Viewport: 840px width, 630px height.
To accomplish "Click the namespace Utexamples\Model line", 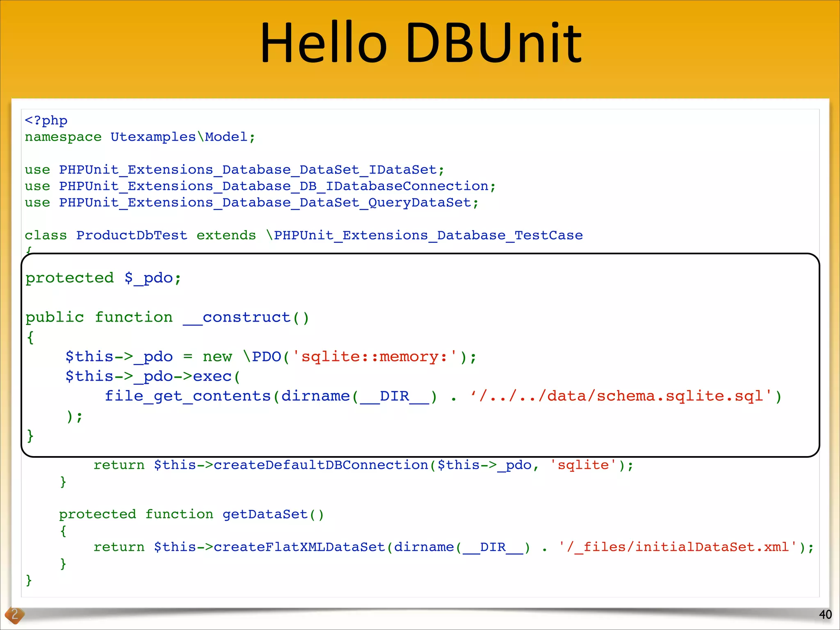I will (x=140, y=137).
